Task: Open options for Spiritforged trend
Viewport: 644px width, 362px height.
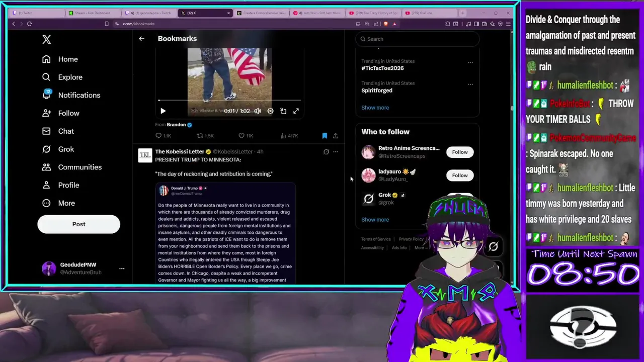Action: click(470, 84)
